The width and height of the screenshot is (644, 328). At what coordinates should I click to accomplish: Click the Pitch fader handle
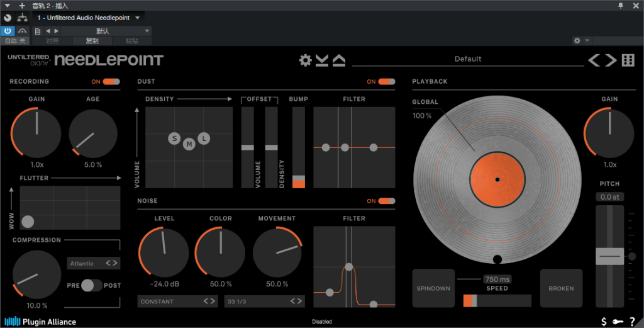610,256
